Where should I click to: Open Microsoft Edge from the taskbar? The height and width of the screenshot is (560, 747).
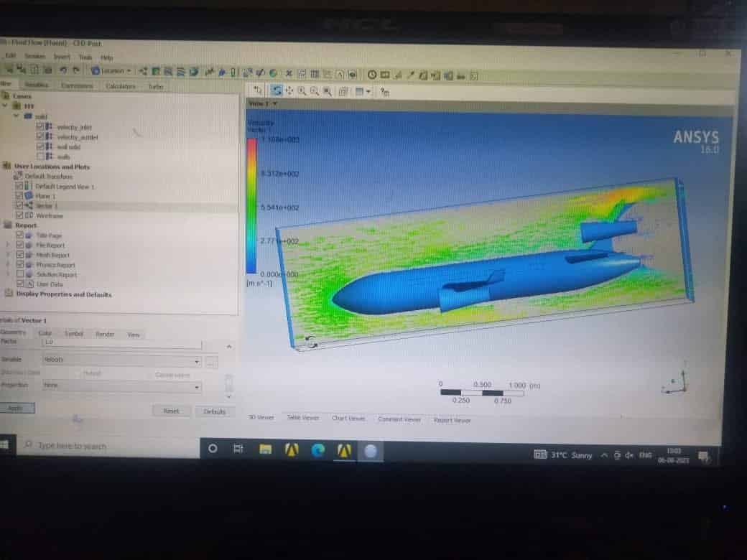pyautogui.click(x=318, y=449)
